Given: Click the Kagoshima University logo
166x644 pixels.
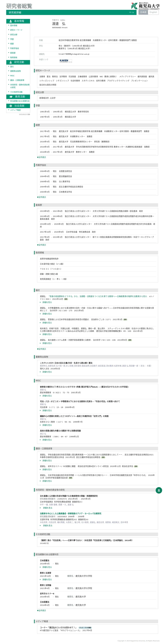Looking at the screenshot, I should [145, 6].
